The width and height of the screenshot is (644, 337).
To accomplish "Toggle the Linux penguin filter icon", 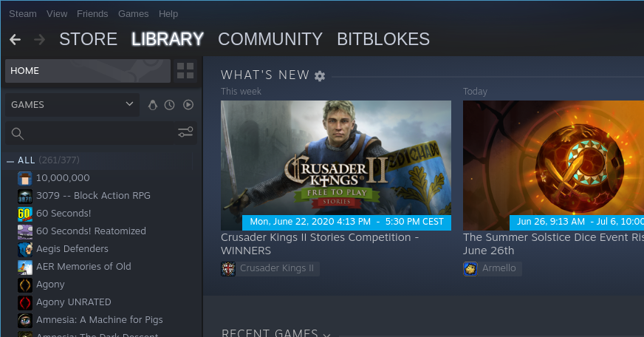I will coord(153,105).
